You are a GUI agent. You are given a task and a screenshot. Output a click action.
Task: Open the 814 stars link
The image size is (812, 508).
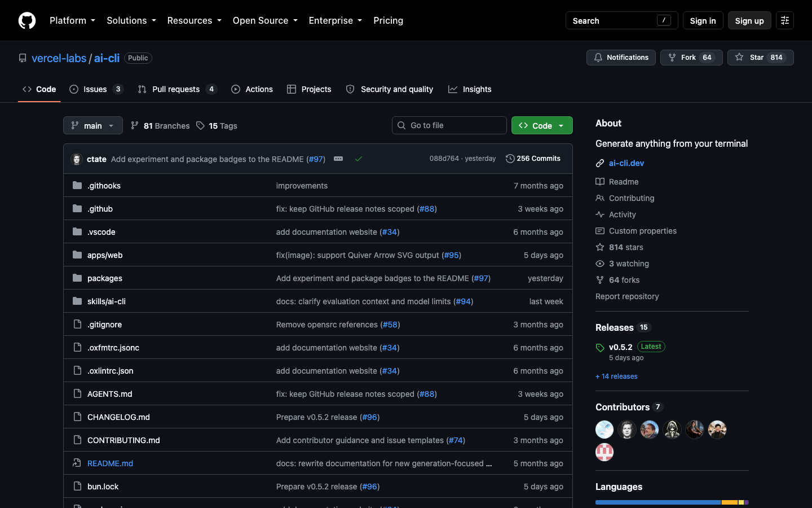tap(626, 247)
